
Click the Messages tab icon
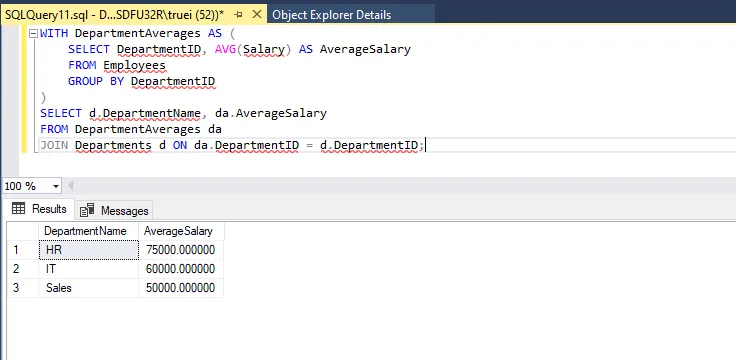pyautogui.click(x=87, y=211)
